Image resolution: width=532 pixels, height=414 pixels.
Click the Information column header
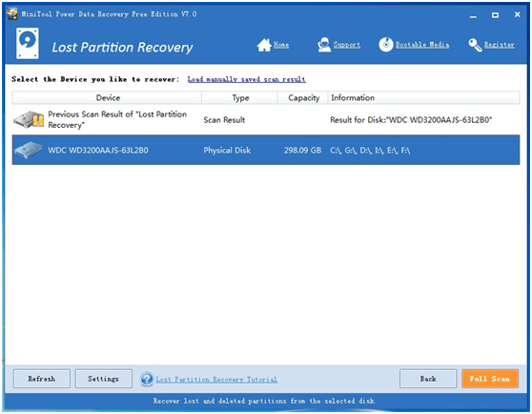[x=423, y=97]
